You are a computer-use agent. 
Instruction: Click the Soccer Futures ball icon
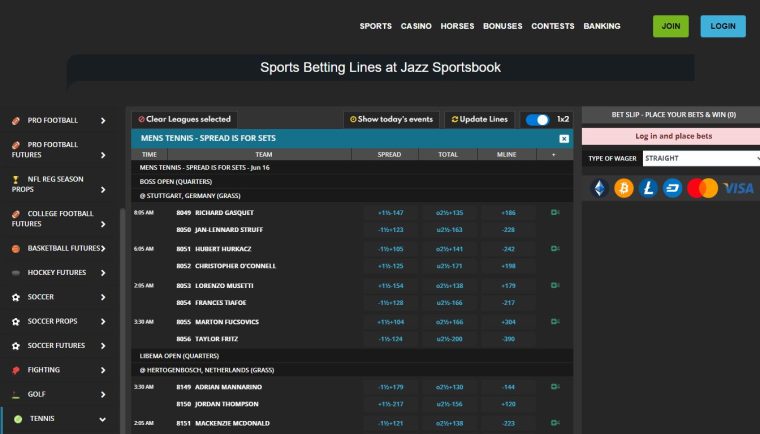tap(16, 346)
